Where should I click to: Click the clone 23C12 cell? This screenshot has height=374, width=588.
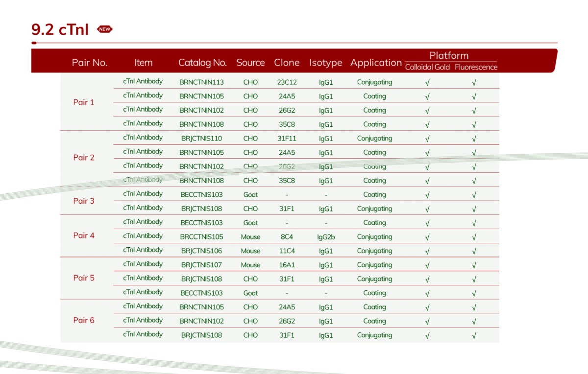coord(287,82)
